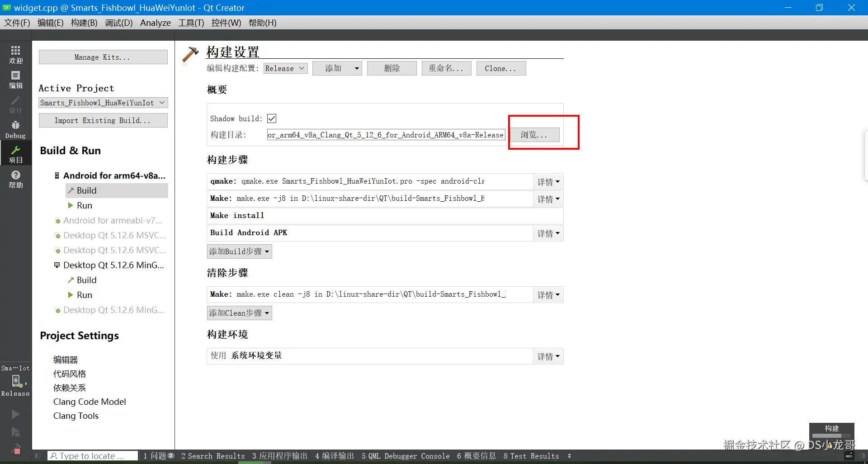The height and width of the screenshot is (464, 868).
Task: Click the 构建目录 path input field
Action: (x=386, y=135)
